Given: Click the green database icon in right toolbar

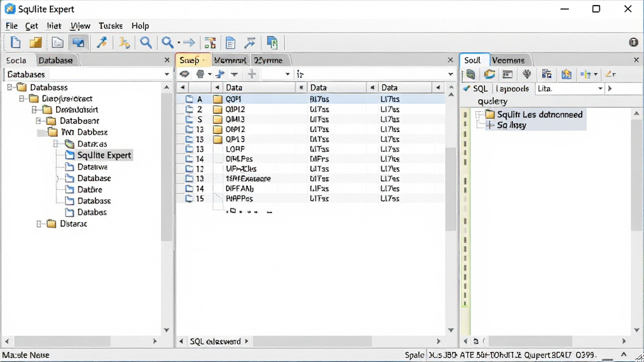Looking at the screenshot, I should click(x=470, y=74).
